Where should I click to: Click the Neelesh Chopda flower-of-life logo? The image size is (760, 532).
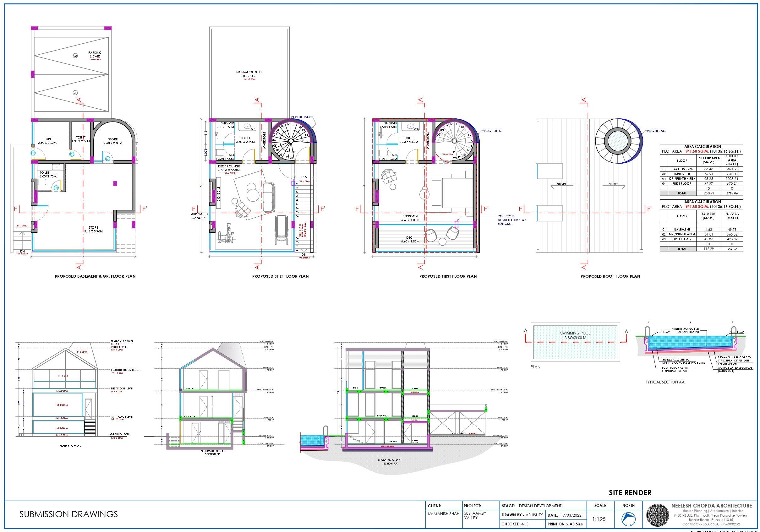pyautogui.click(x=658, y=515)
